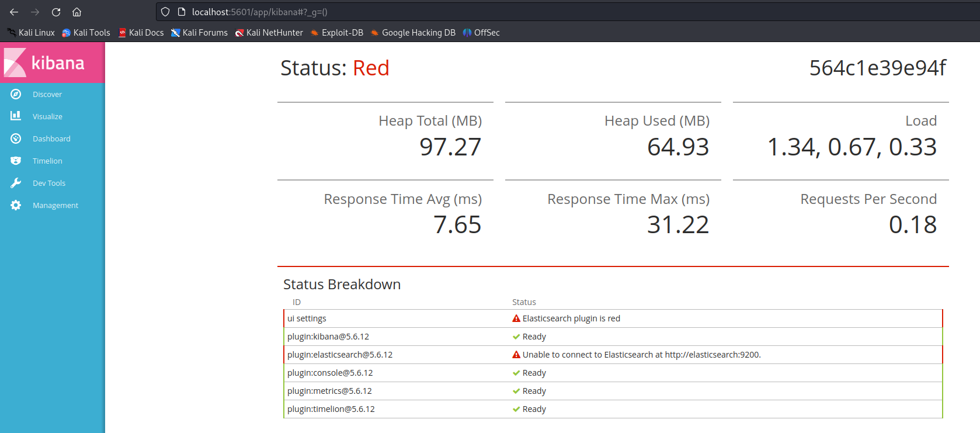The image size is (980, 433).
Task: Reload the page
Action: (x=56, y=12)
